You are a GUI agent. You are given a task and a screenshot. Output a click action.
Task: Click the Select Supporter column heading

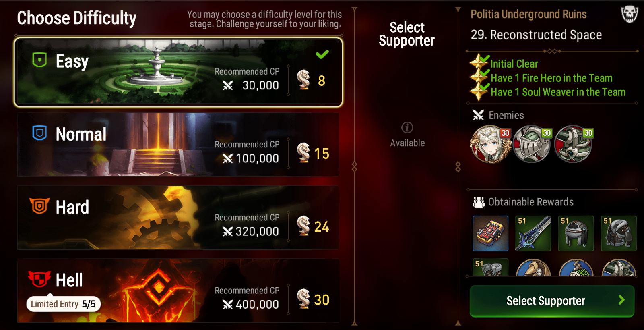click(407, 34)
